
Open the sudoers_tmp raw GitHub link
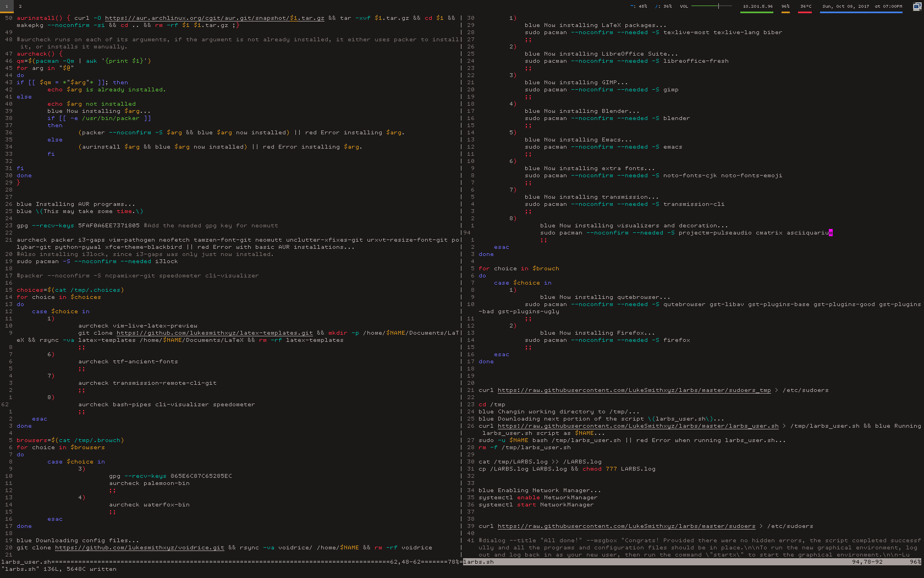click(x=634, y=390)
